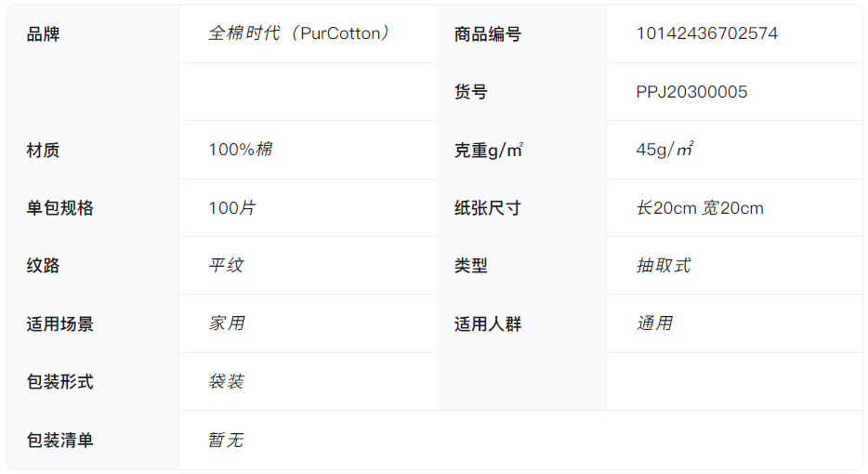Click the 纸张尺寸 label
The width and height of the screenshot is (868, 474).
pyautogui.click(x=488, y=208)
